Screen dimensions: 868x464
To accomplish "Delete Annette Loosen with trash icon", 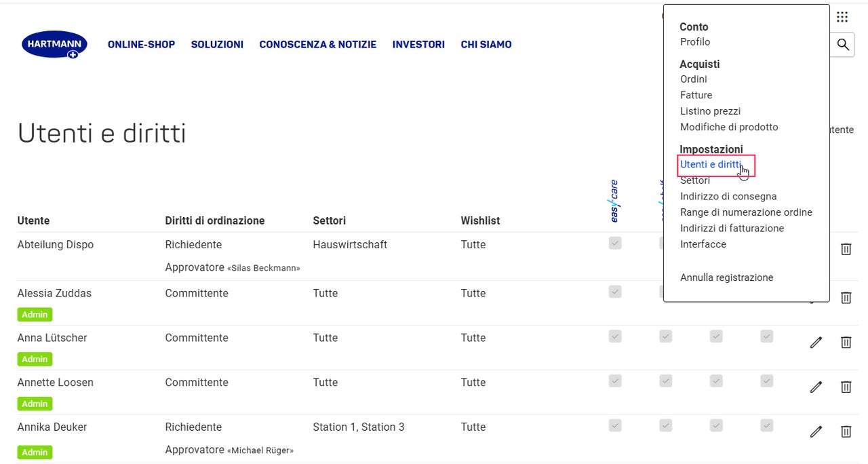I will tap(846, 387).
